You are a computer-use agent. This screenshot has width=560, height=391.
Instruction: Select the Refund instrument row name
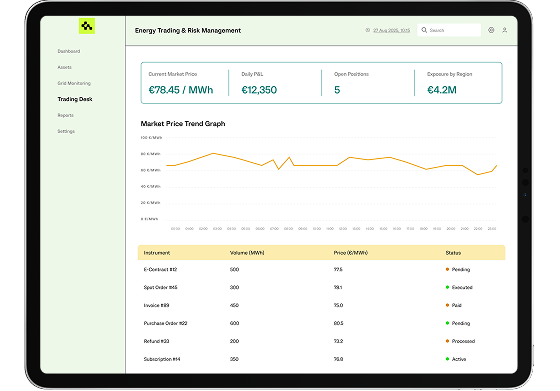coord(156,341)
